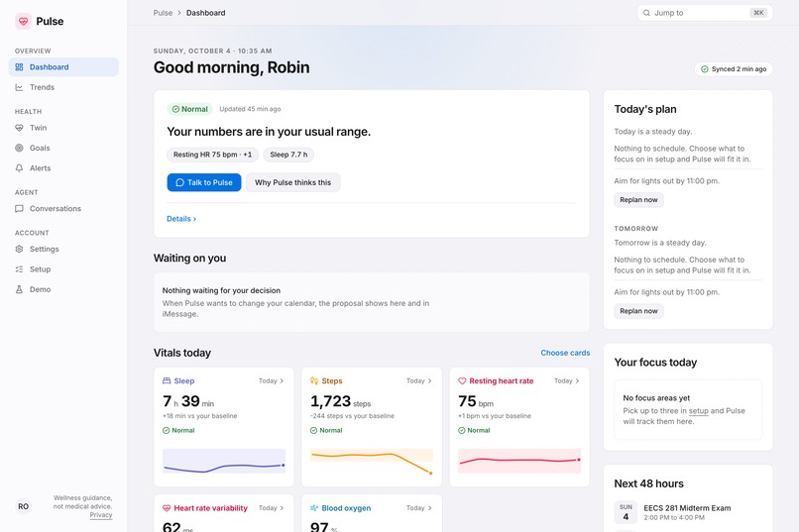Expand the Details link
Viewport: 799px width, 532px height.
click(181, 219)
